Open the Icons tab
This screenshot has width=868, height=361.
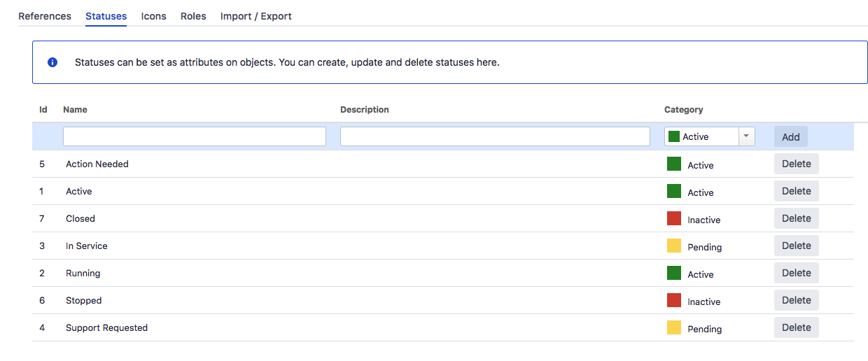click(x=154, y=16)
